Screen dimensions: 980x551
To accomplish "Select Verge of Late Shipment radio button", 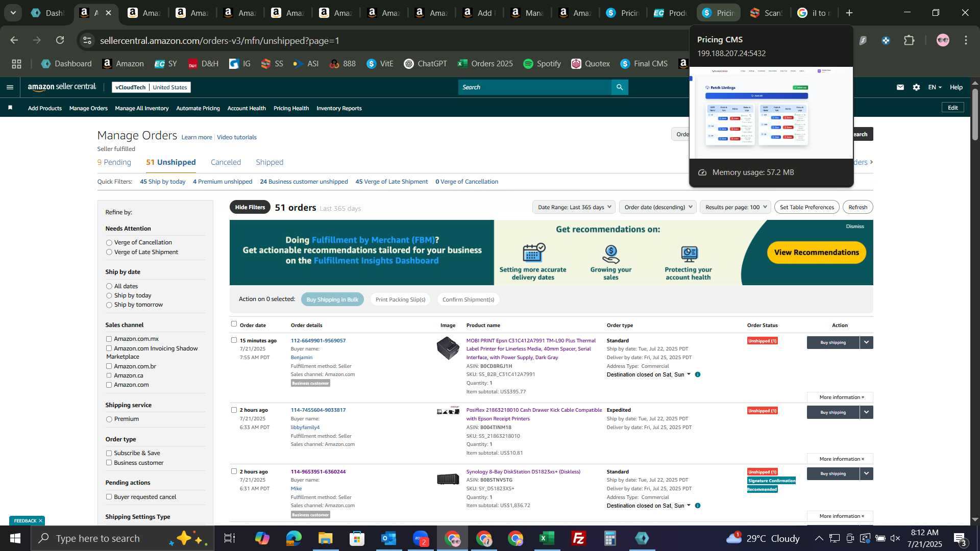I will coord(109,252).
